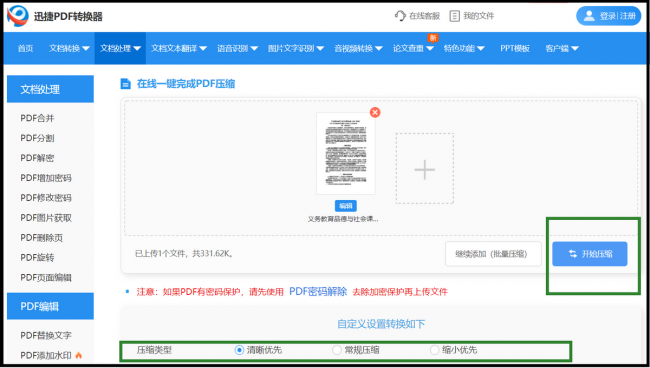Click 继续添加（批量压缩） button
This screenshot has height=368, width=650.
pos(493,254)
